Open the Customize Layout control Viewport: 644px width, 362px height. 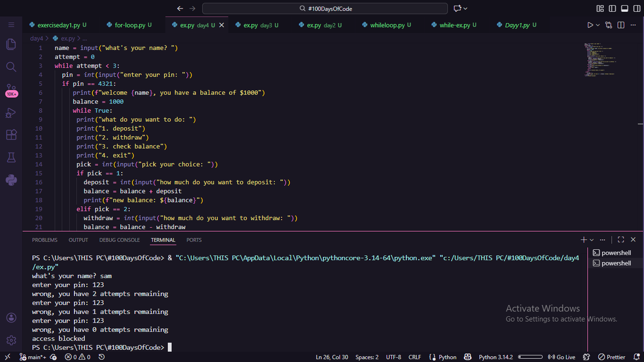[x=600, y=8]
